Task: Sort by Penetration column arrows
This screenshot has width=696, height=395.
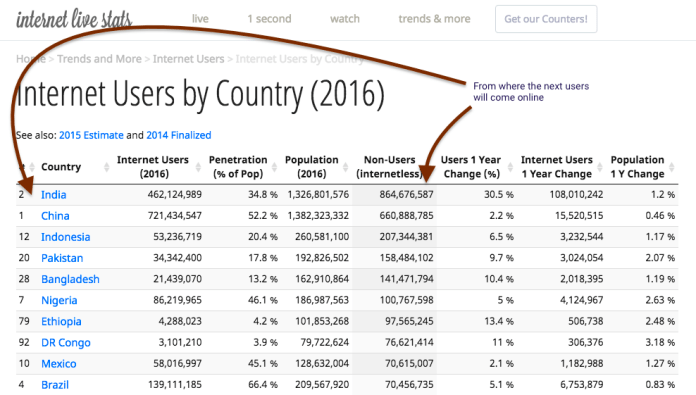Action: click(274, 167)
